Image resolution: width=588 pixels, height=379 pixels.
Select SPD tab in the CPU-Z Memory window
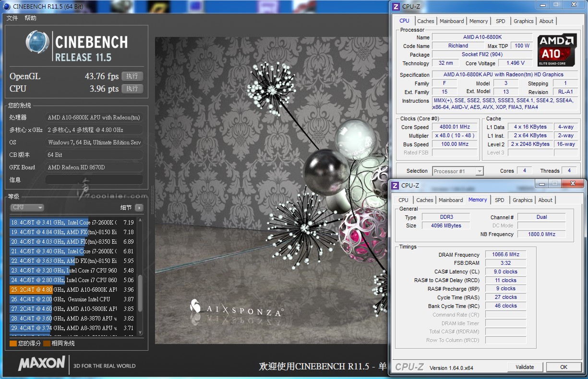pos(500,200)
